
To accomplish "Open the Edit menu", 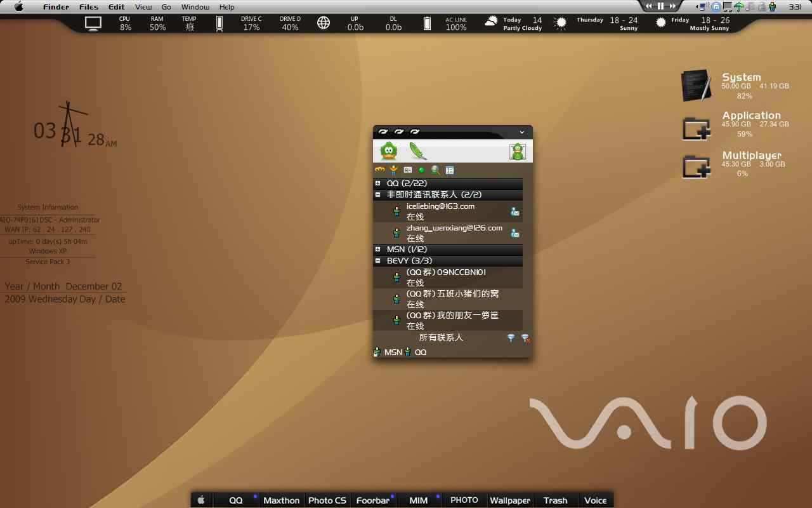I will [x=117, y=7].
